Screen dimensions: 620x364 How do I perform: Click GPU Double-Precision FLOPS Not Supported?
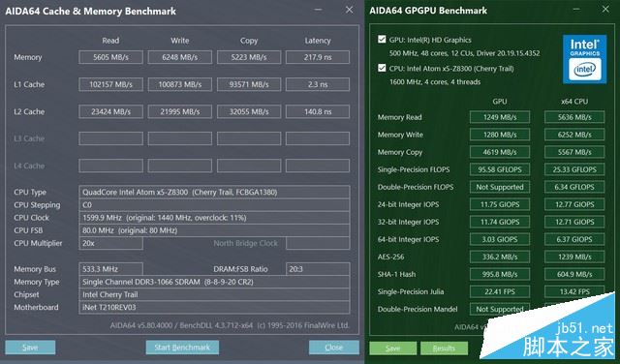(x=500, y=187)
